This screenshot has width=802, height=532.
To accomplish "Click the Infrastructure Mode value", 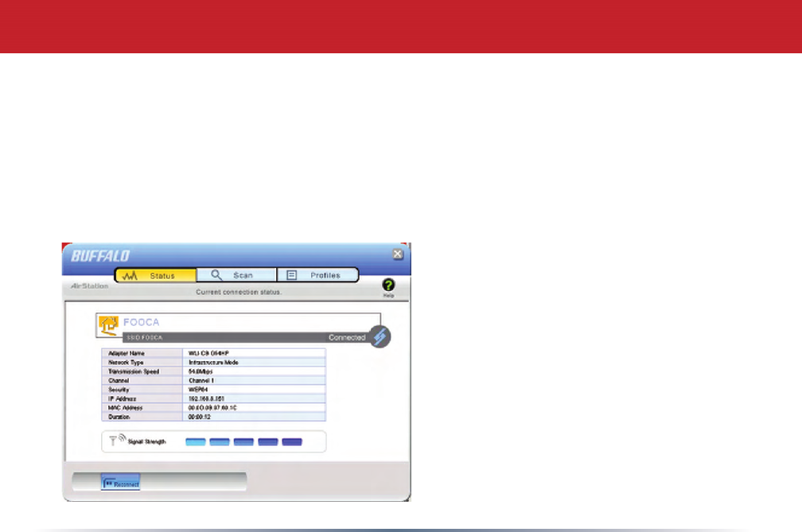I will coord(213,363).
